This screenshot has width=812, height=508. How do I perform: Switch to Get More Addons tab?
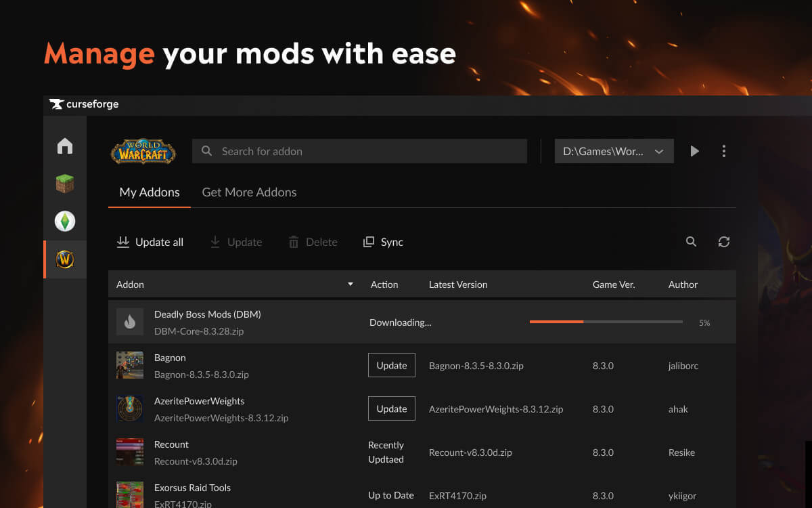pyautogui.click(x=249, y=192)
